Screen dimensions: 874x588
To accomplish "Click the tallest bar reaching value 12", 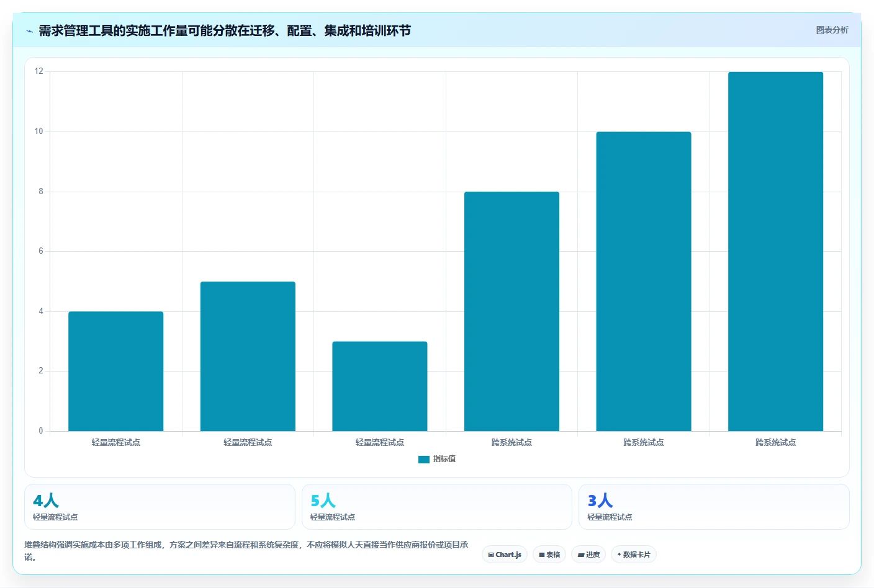I will tap(775, 251).
